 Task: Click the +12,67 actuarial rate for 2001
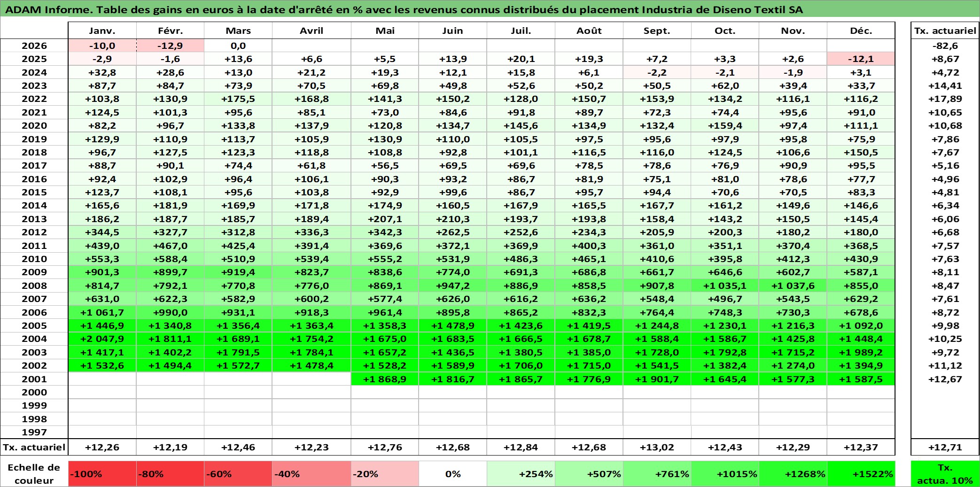click(x=945, y=379)
